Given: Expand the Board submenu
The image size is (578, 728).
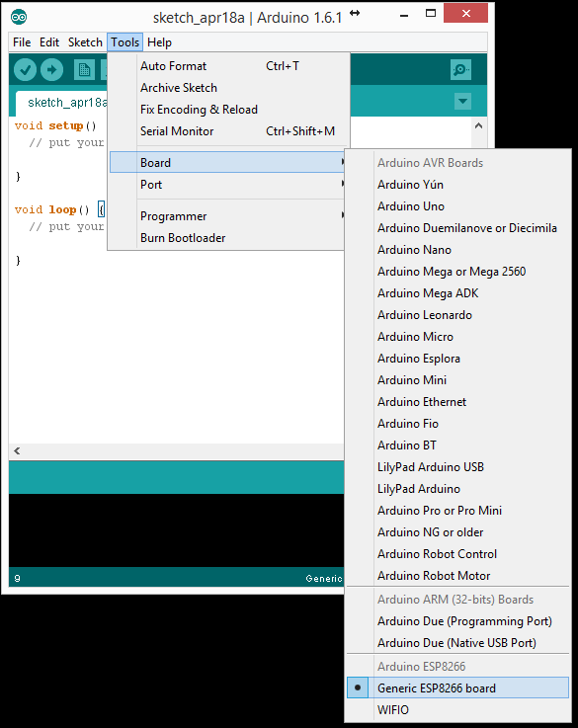Looking at the screenshot, I should click(227, 163).
